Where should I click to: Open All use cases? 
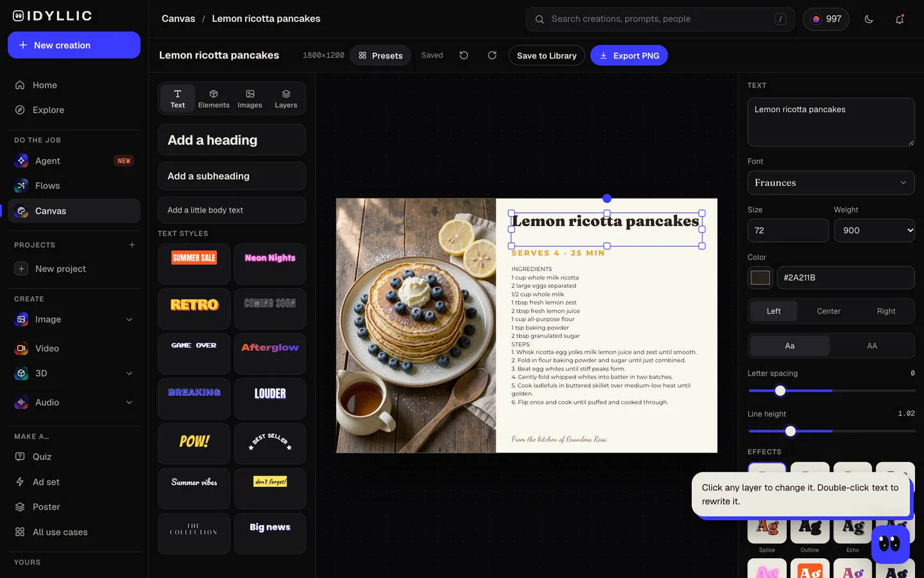pos(74,532)
